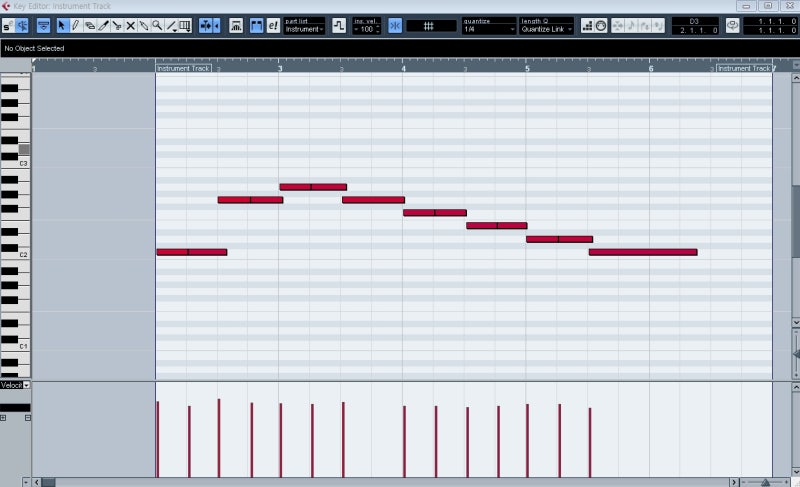Viewport: 800px width, 487px height.
Task: Select the Erase tool
Action: (89, 25)
